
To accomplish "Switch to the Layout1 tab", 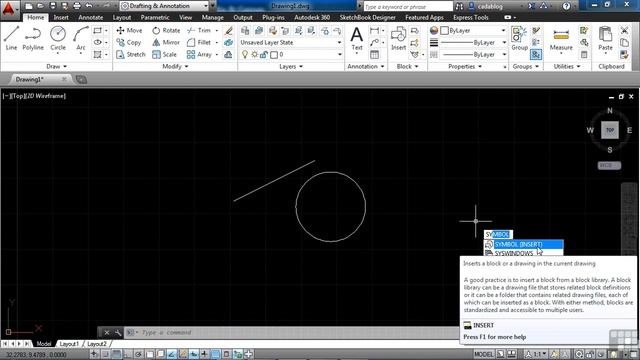I will (x=69, y=344).
